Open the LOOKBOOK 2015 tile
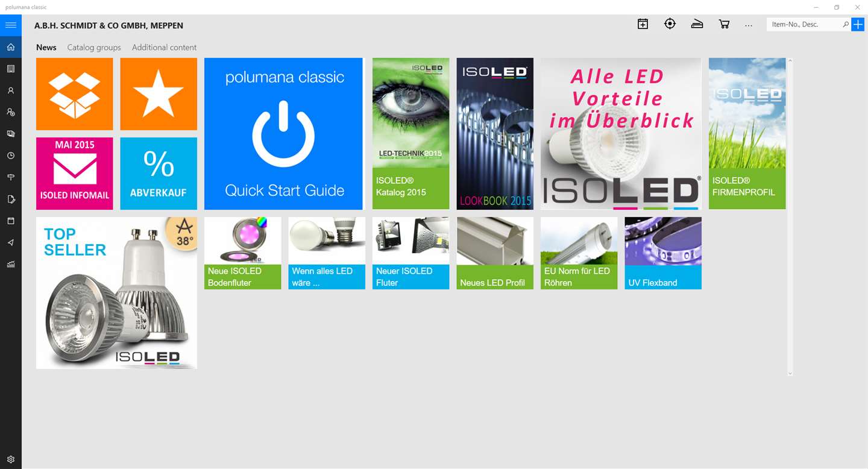The width and height of the screenshot is (868, 469). pyautogui.click(x=495, y=134)
